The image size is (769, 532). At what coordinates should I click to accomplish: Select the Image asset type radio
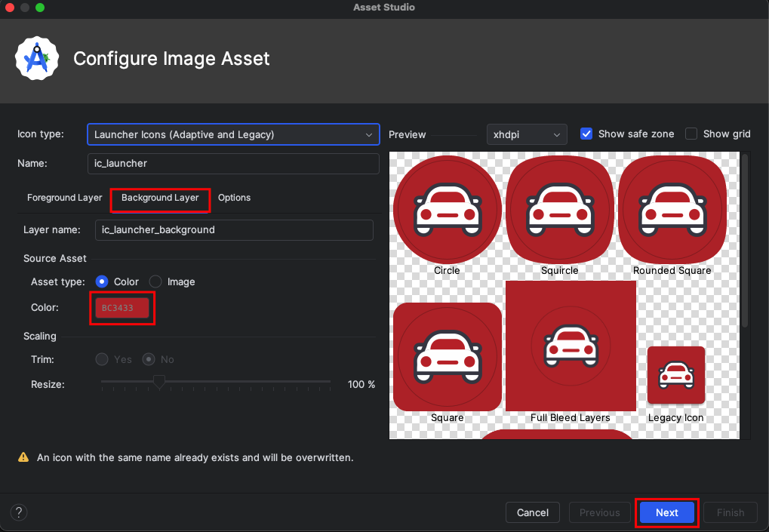coord(155,281)
